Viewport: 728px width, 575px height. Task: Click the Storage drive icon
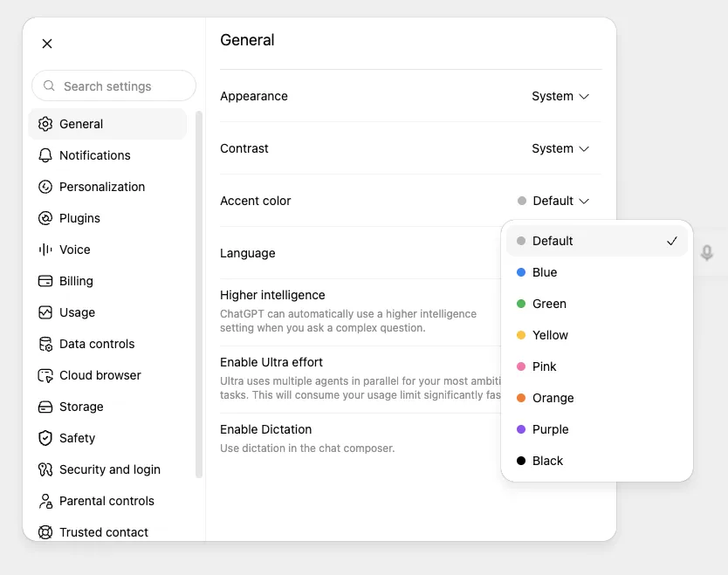click(45, 407)
